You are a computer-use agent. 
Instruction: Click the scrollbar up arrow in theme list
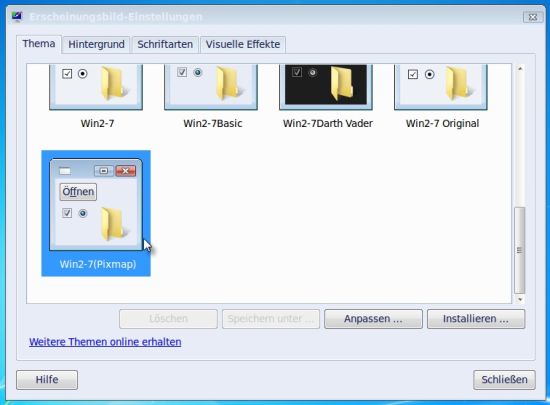520,69
